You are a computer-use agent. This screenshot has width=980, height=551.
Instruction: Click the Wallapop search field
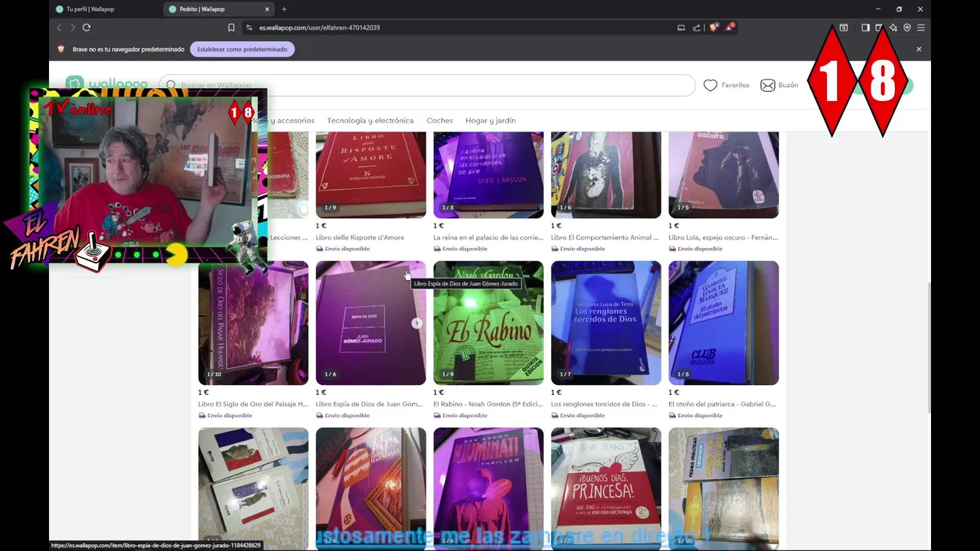427,85
